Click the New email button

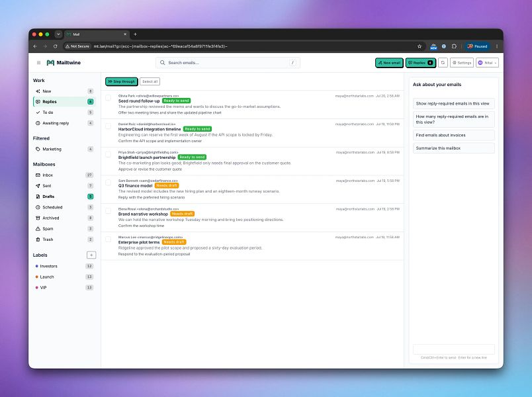[x=389, y=63]
